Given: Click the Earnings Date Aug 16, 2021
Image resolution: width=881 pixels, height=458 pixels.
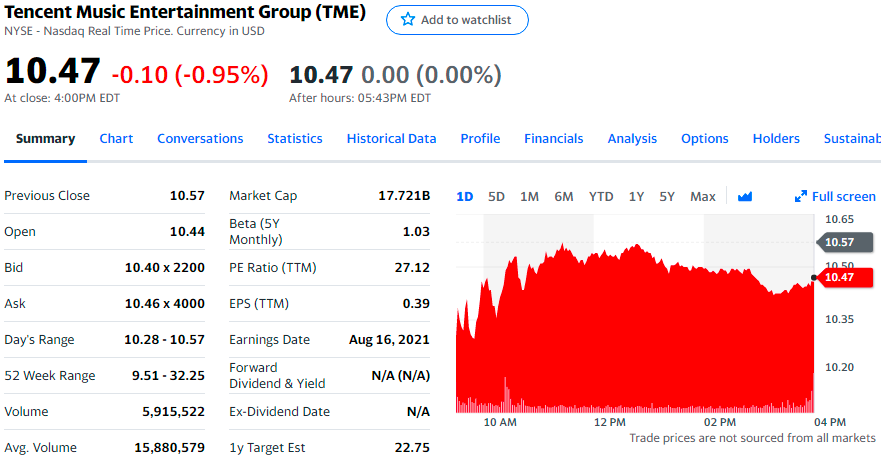Looking at the screenshot, I should click(x=389, y=340).
